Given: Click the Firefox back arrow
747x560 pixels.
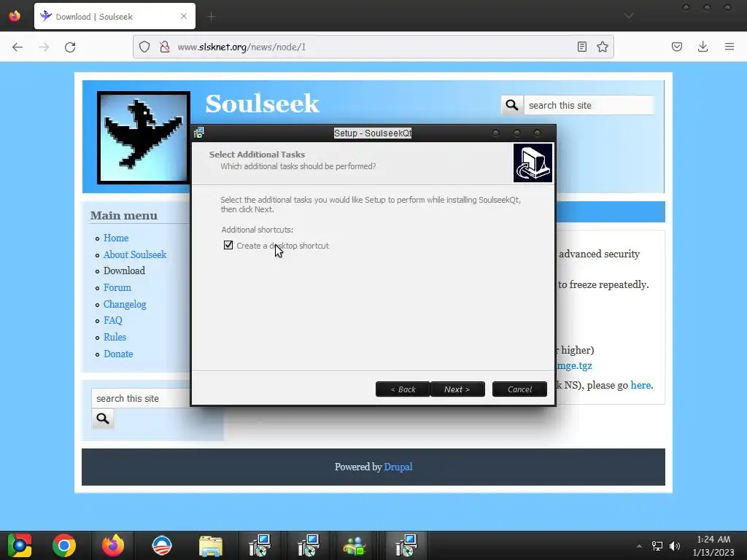Looking at the screenshot, I should pos(18,47).
